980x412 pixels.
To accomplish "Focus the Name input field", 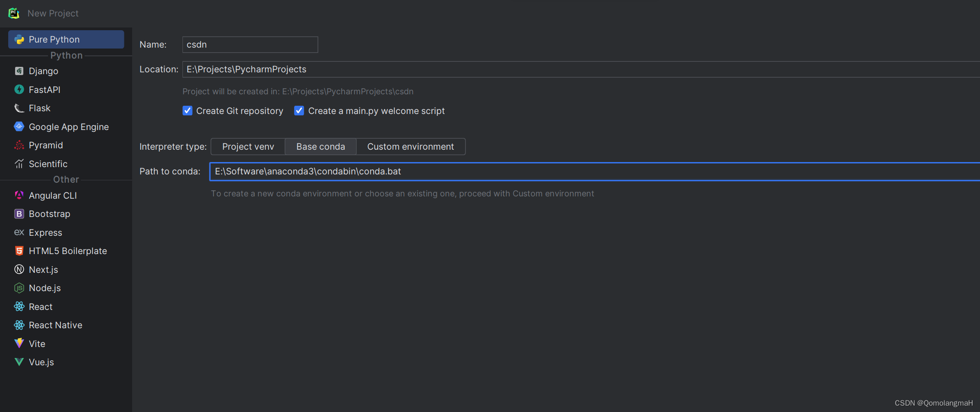I will pos(250,44).
